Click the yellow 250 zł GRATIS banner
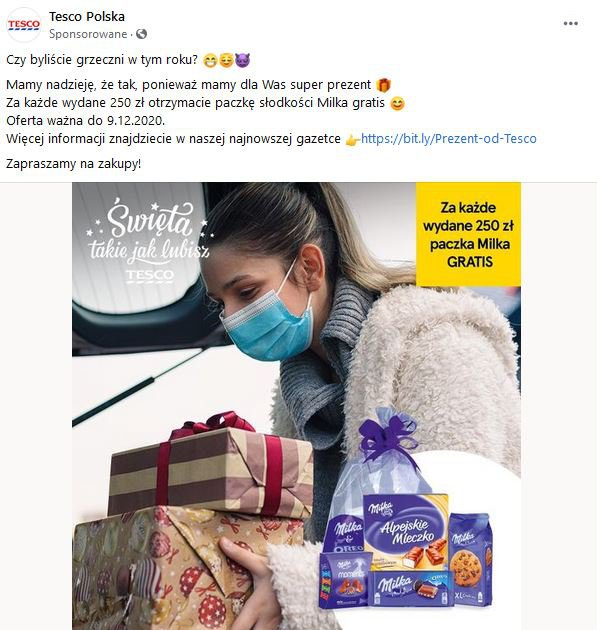 click(x=468, y=234)
